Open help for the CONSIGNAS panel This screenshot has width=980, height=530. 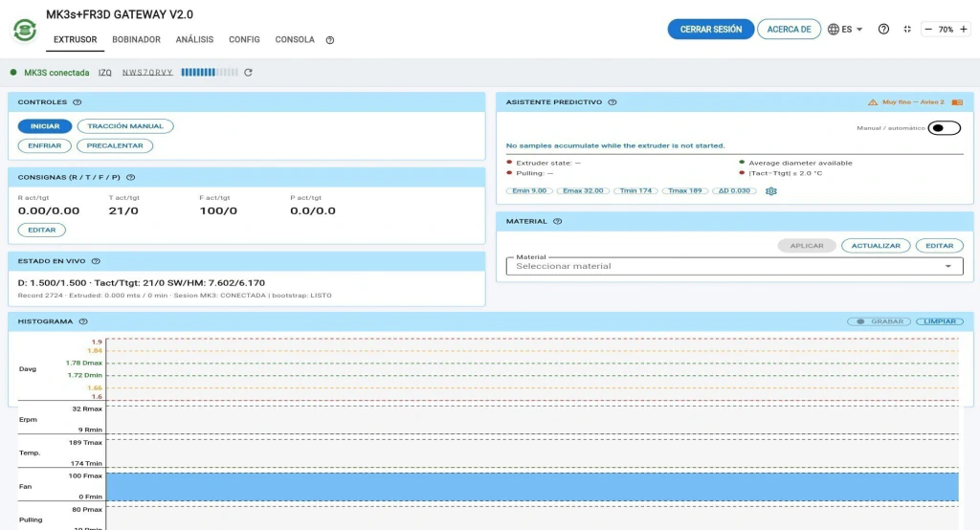coord(130,178)
